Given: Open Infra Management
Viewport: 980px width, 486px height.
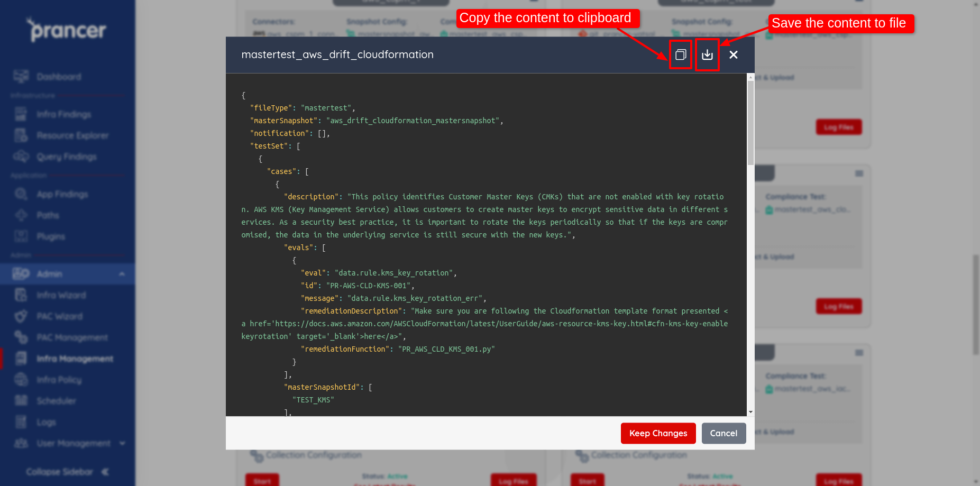Looking at the screenshot, I should 75,359.
